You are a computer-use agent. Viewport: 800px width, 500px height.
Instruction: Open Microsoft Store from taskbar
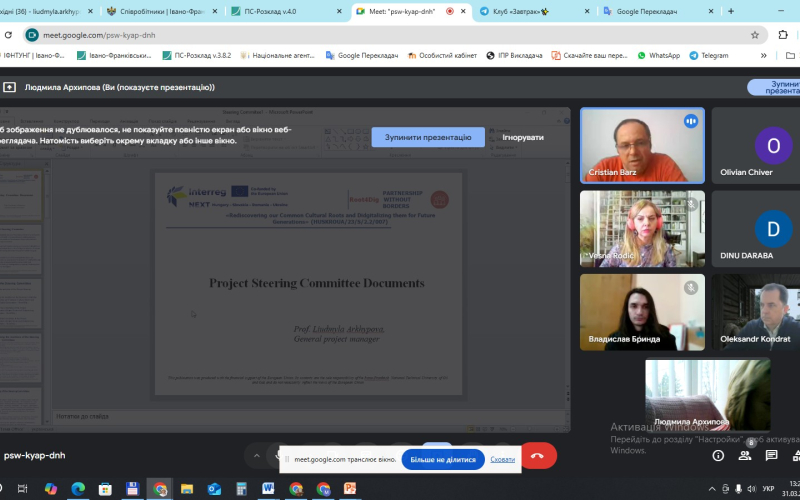pos(105,489)
